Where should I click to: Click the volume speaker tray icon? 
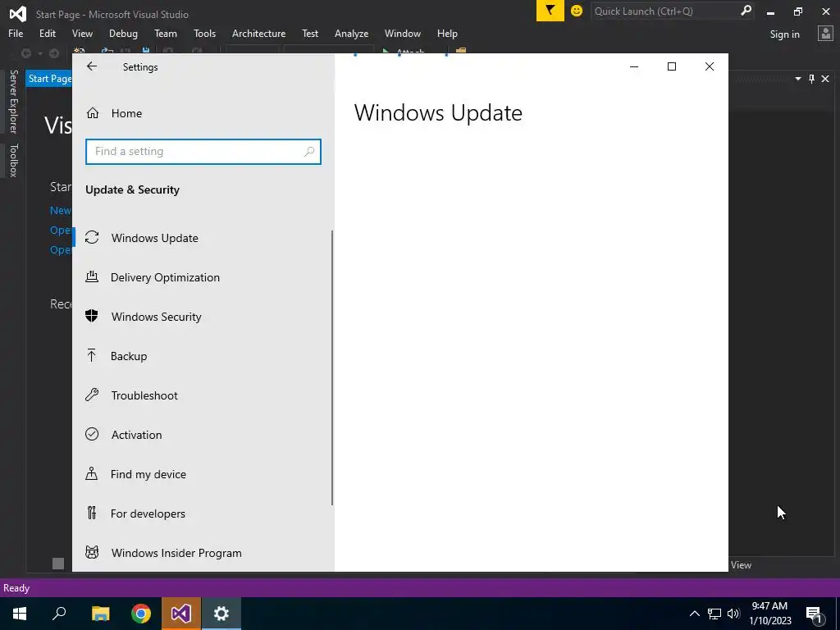733,614
